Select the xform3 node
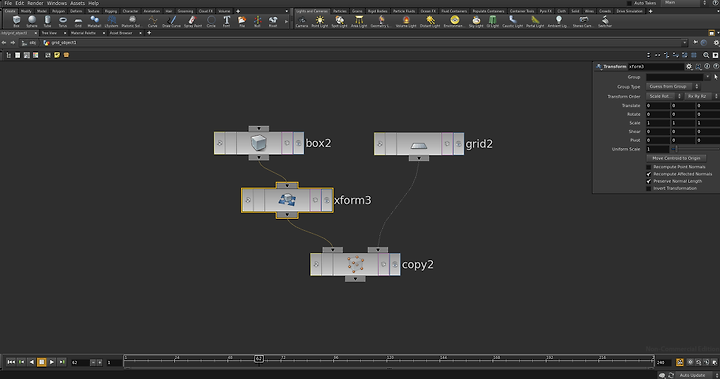 tap(287, 200)
